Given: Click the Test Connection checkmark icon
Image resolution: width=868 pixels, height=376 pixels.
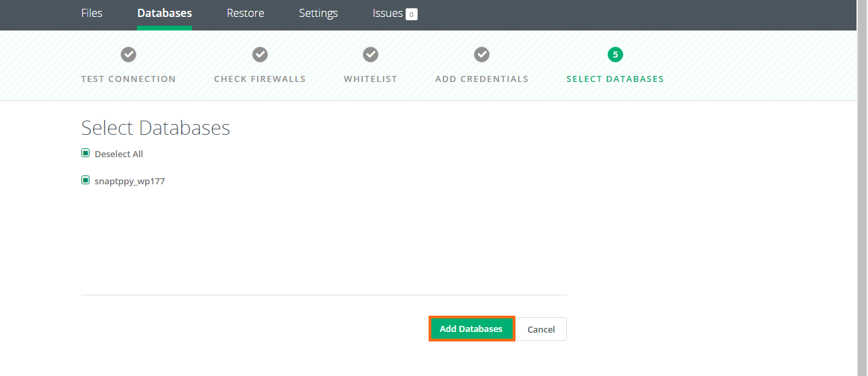Looking at the screenshot, I should pyautogui.click(x=128, y=54).
